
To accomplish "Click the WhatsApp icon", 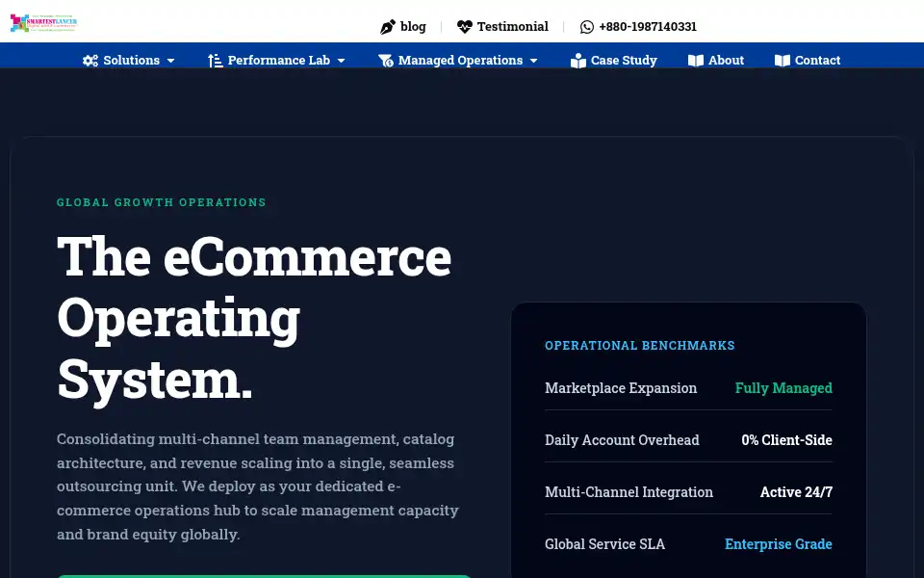I will (587, 27).
